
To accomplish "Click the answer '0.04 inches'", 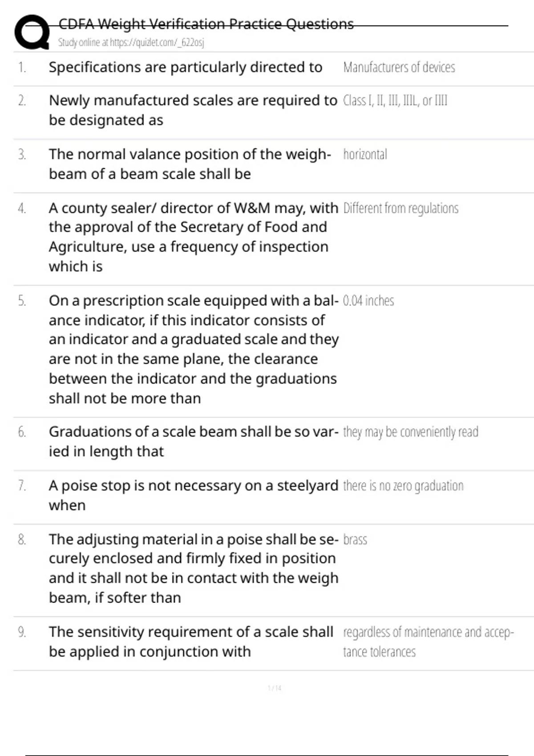I will pos(368,301).
